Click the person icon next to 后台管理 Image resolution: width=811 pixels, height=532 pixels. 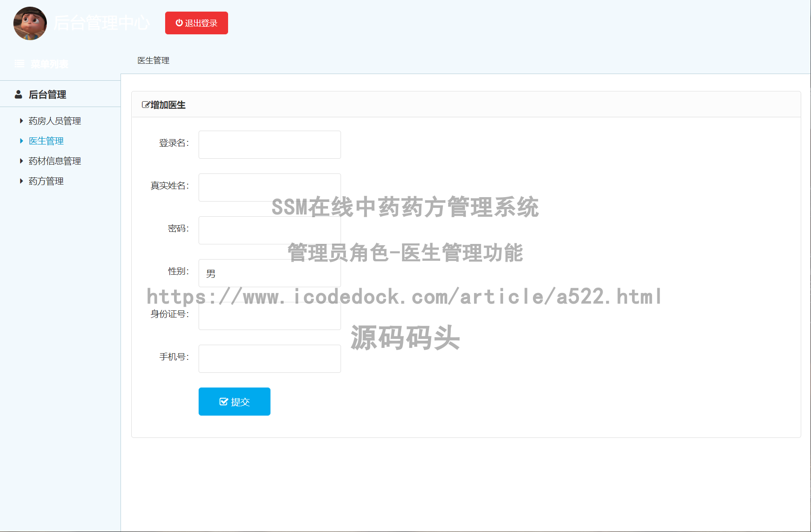[18, 94]
